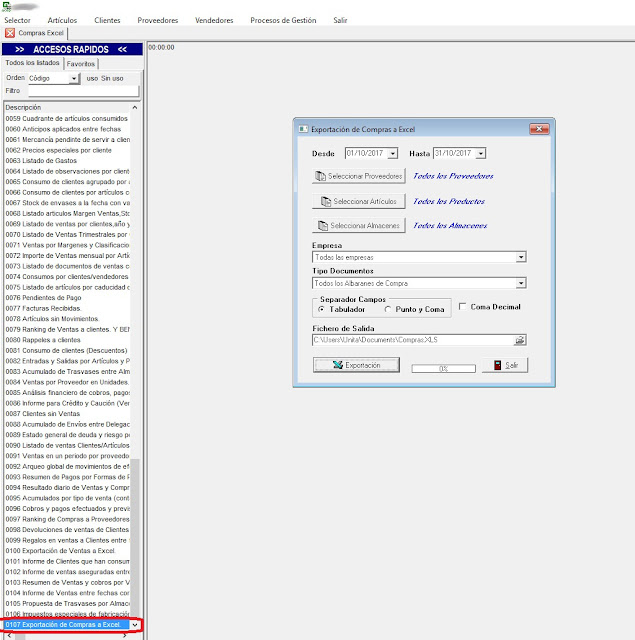The image size is (635, 640).
Task: Select 0060 Anticipos aplicados entre fechas
Action: [67, 129]
